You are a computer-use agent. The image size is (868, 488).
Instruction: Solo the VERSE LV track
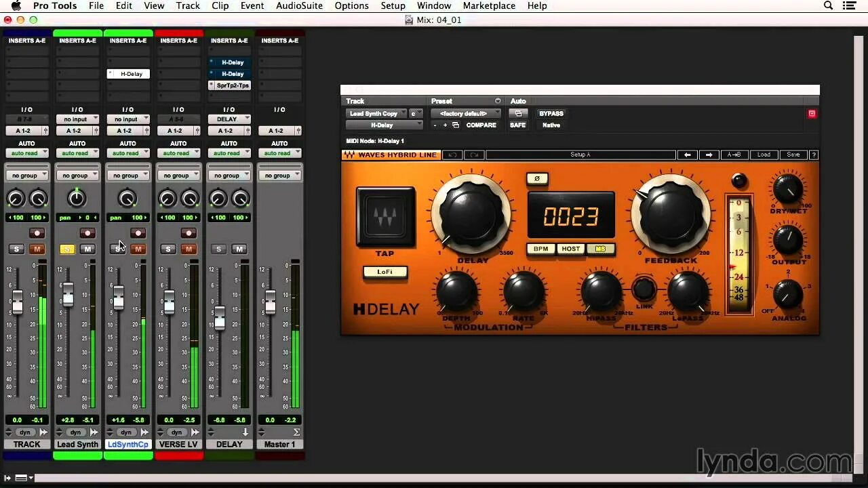tap(168, 249)
